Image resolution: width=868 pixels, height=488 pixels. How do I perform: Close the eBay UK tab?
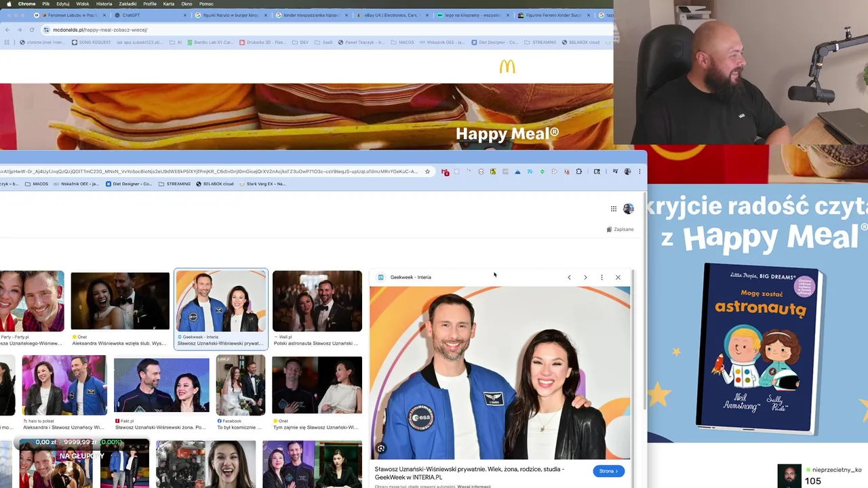[427, 15]
